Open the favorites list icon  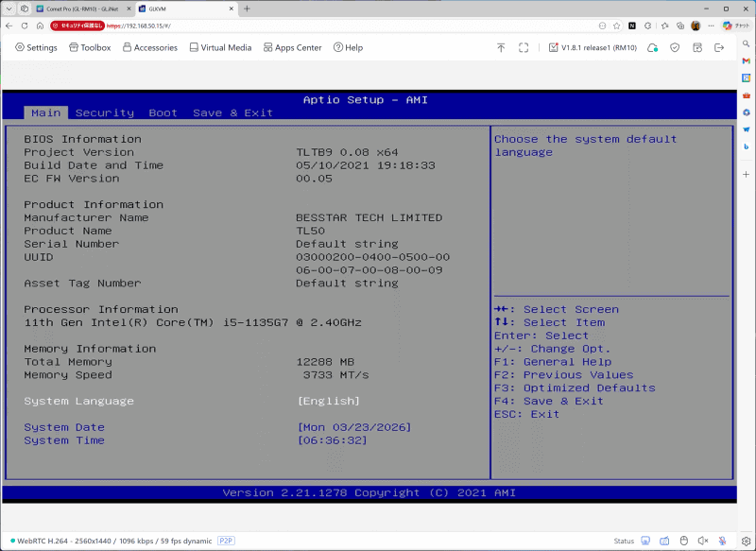665,26
